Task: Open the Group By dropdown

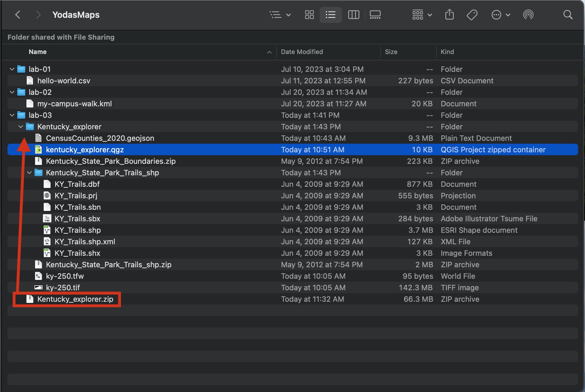Action: 422,15
